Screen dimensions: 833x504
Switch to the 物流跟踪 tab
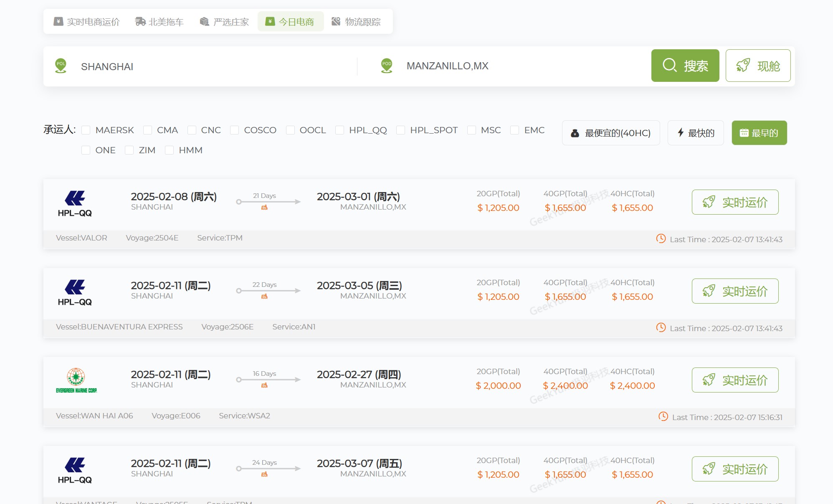pyautogui.click(x=356, y=22)
